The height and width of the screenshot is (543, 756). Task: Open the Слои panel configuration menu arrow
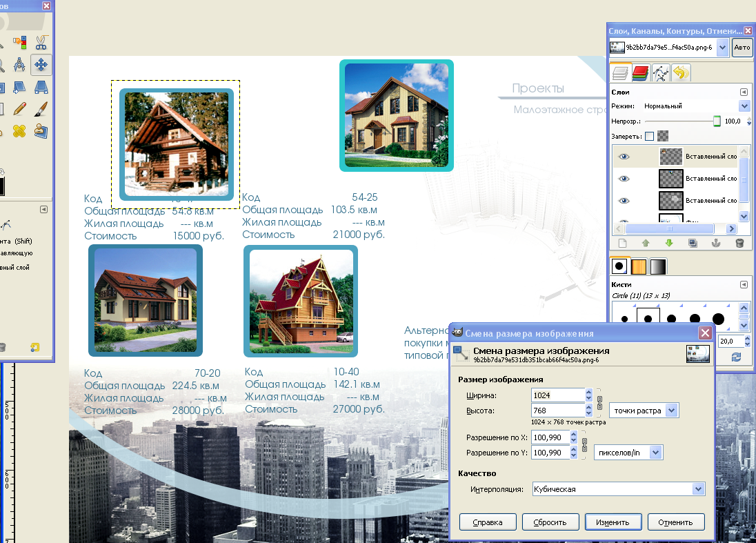click(x=744, y=92)
